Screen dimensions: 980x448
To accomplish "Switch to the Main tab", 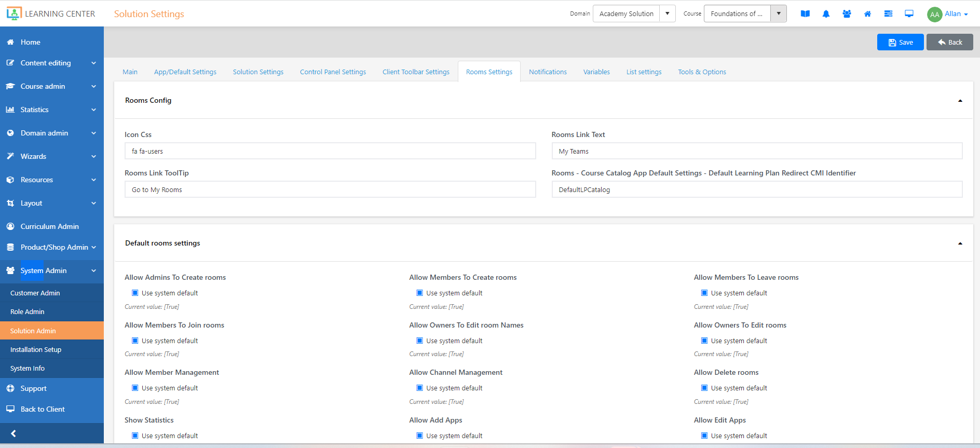I will (130, 72).
